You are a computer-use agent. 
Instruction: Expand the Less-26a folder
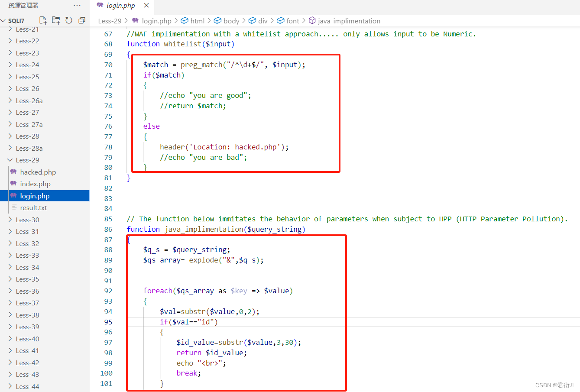tap(29, 100)
